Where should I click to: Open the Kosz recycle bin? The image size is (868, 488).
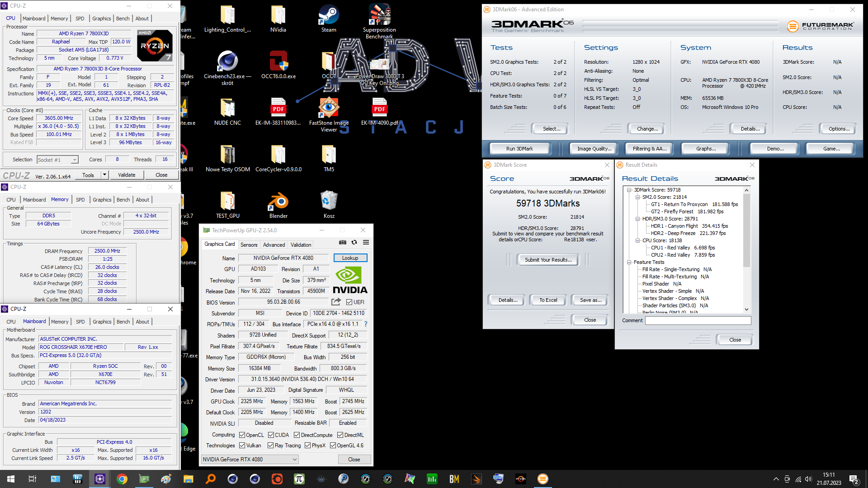[329, 205]
